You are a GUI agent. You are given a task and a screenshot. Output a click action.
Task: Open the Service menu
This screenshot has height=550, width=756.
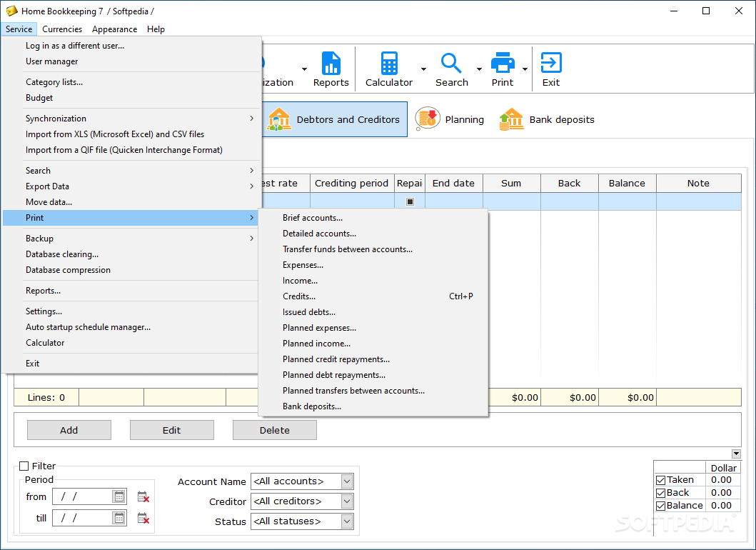tap(19, 29)
